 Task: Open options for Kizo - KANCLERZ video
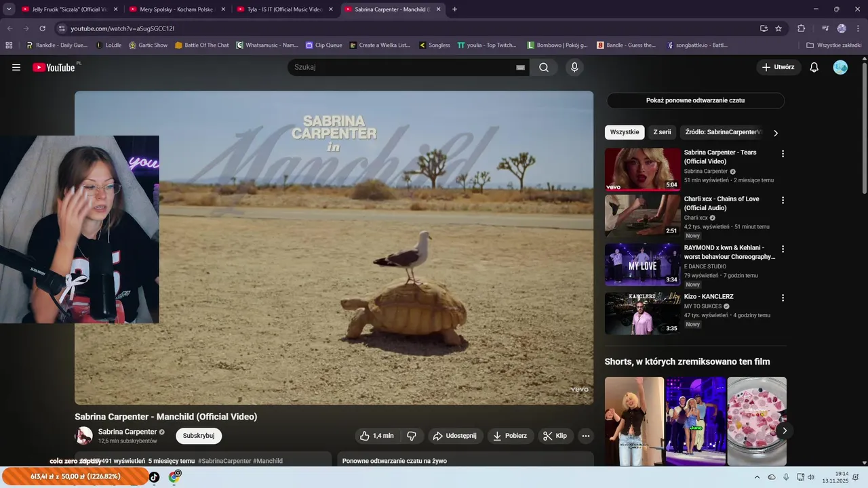pos(783,298)
